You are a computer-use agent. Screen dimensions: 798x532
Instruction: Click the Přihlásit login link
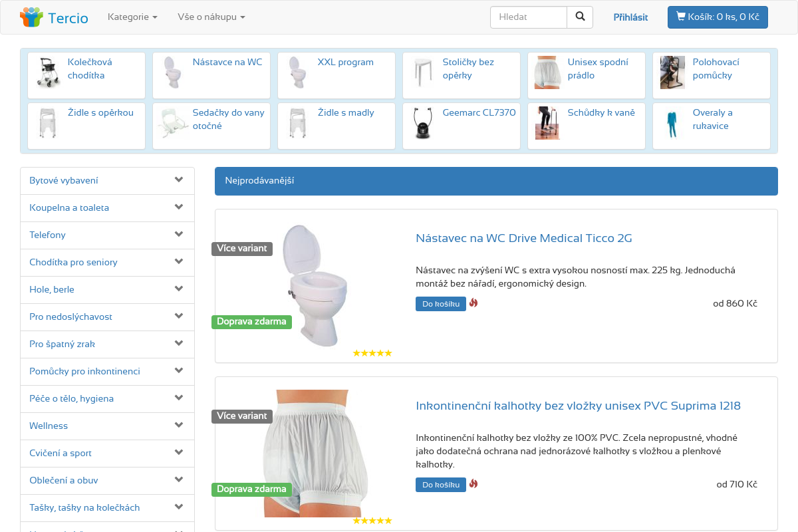pyautogui.click(x=630, y=17)
